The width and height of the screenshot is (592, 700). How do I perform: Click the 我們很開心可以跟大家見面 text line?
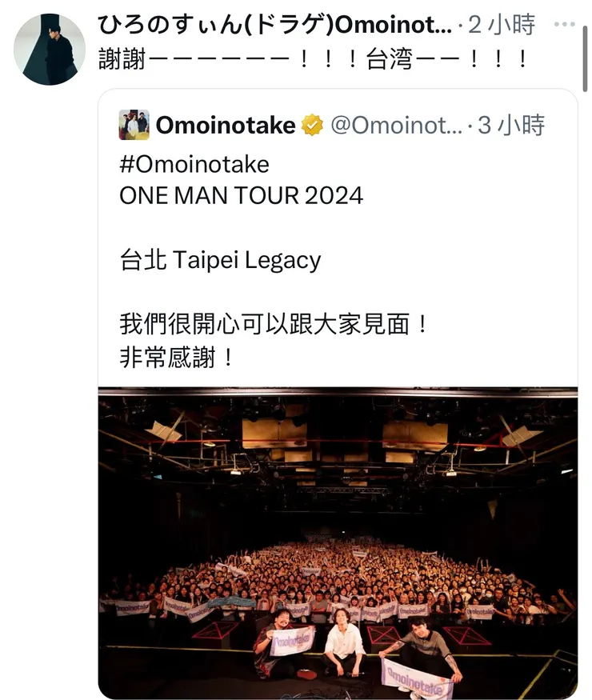274,324
